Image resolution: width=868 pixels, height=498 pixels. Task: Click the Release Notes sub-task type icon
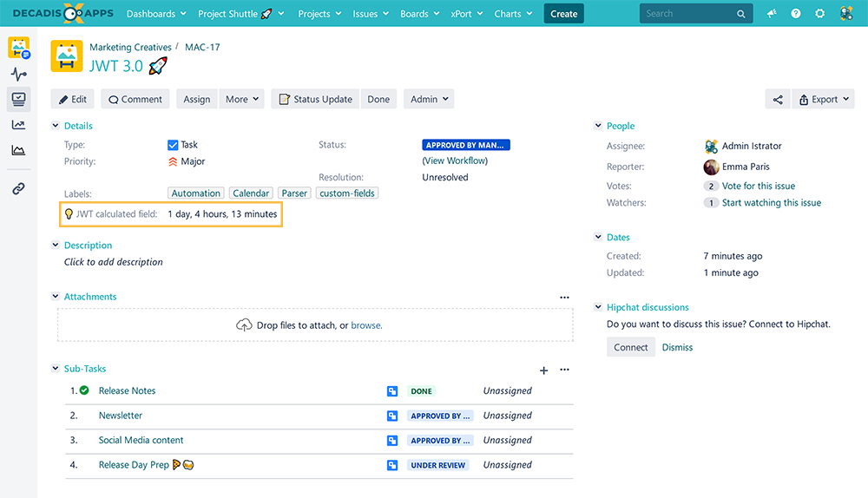(392, 391)
